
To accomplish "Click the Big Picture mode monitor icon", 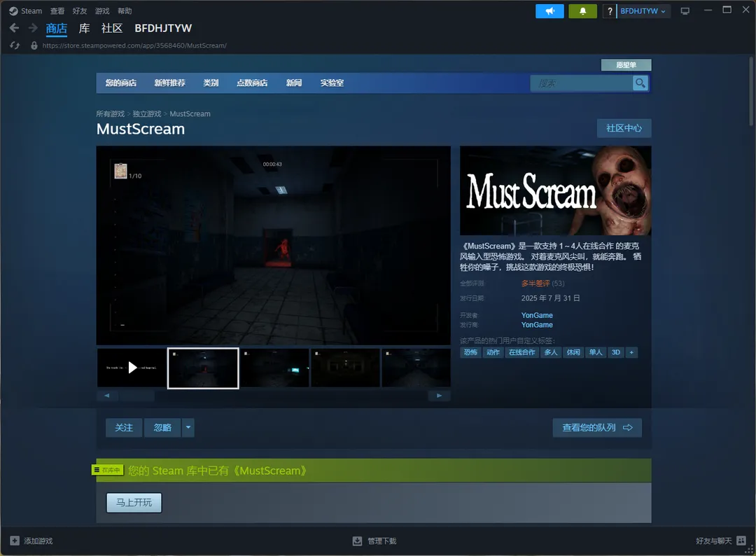I will coord(685,11).
